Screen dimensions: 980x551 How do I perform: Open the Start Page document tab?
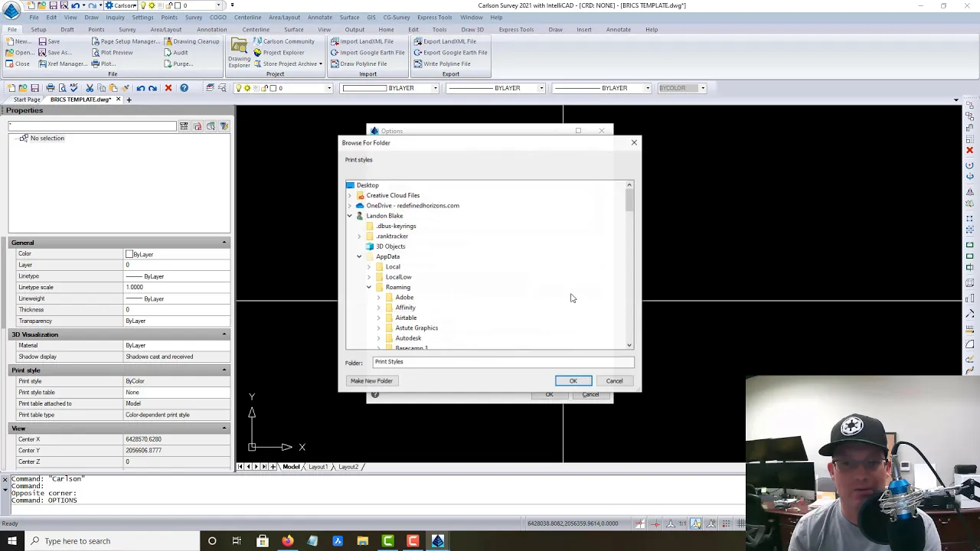click(x=27, y=99)
